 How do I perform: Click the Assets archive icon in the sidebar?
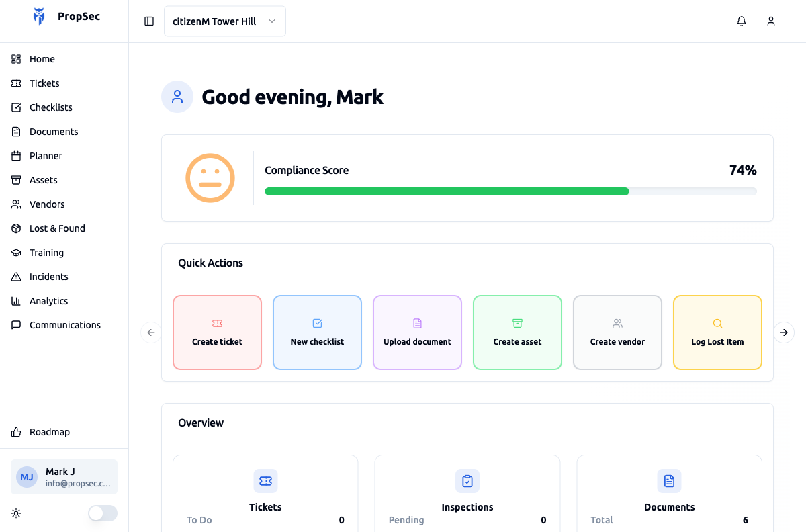[16, 180]
